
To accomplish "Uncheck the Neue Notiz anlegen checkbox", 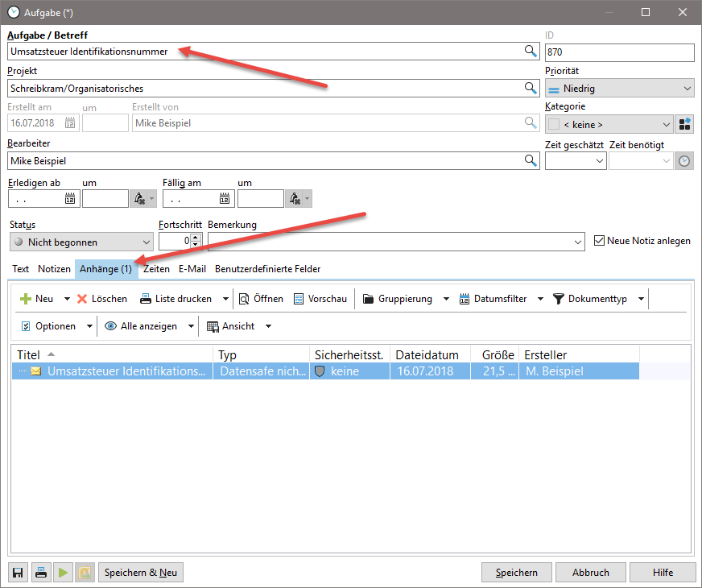I will 599,240.
